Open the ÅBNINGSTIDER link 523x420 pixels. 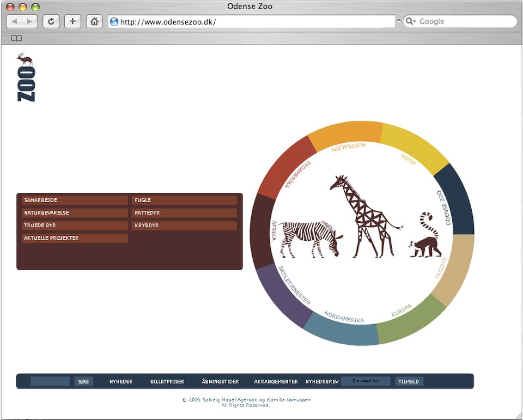pos(220,381)
